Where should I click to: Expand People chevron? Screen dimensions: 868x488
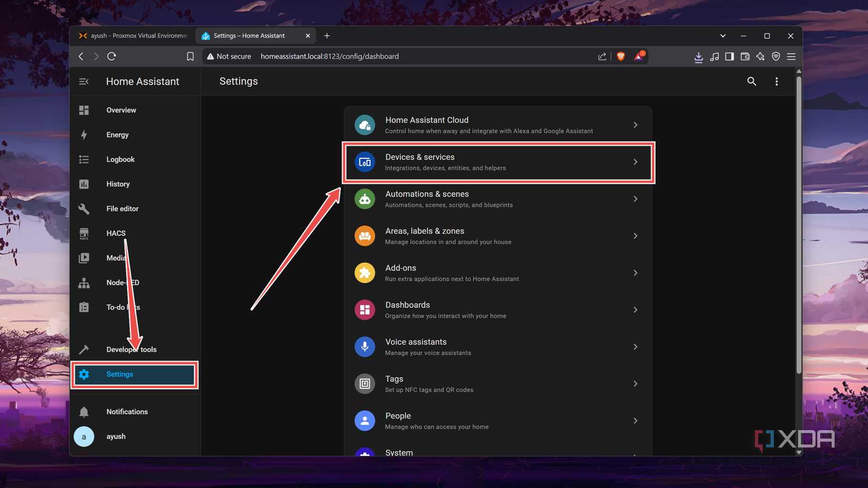(635, 421)
